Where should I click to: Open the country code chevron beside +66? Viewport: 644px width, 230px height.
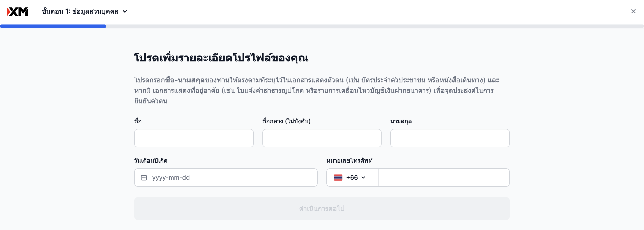(x=363, y=178)
